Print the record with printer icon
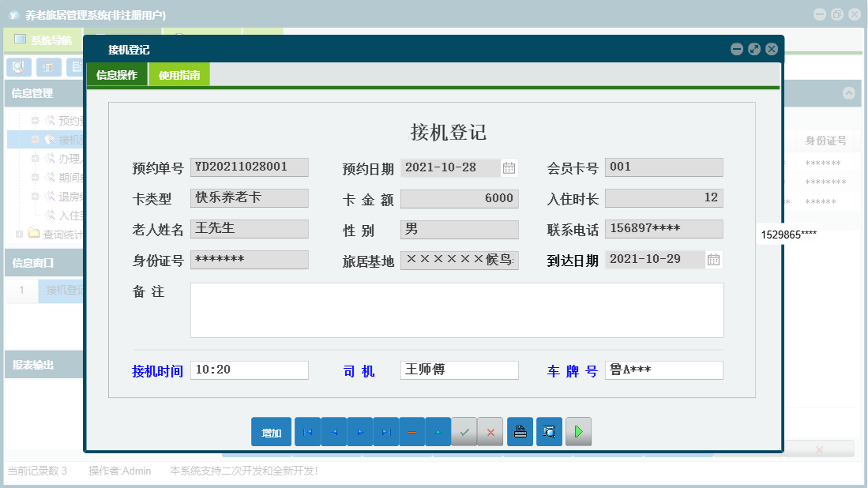 [520, 432]
